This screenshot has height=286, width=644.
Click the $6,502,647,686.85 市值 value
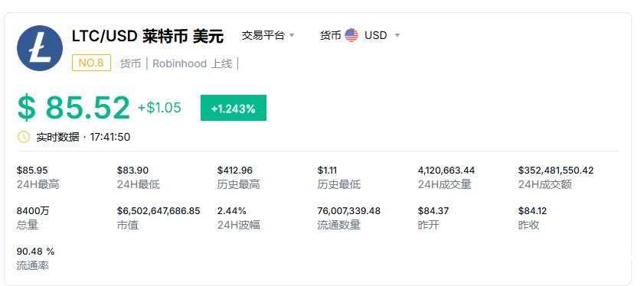[159, 211]
